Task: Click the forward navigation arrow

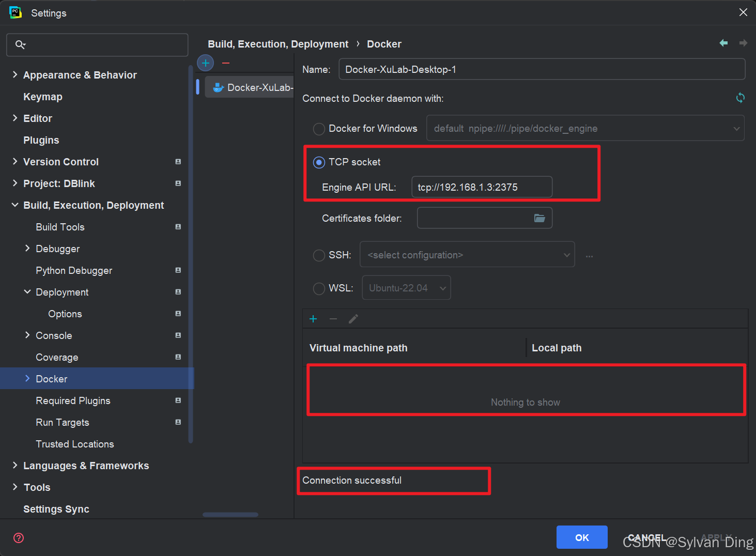Action: point(743,43)
